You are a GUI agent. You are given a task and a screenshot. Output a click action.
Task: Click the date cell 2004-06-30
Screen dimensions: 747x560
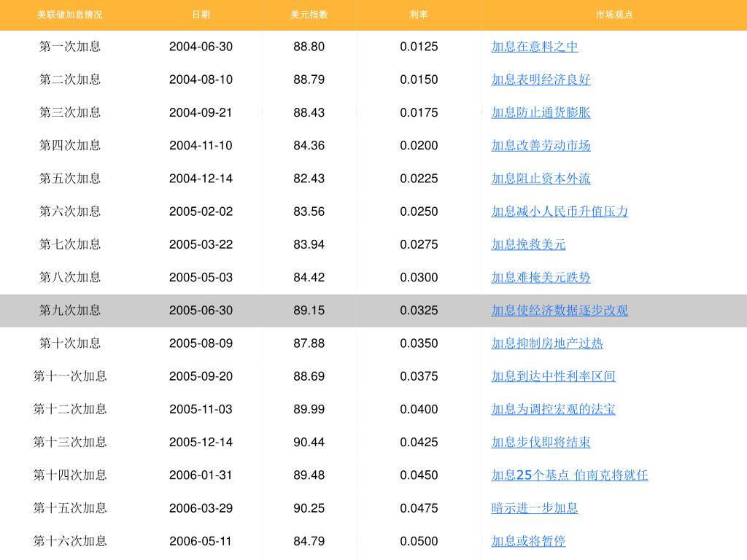[x=201, y=47]
